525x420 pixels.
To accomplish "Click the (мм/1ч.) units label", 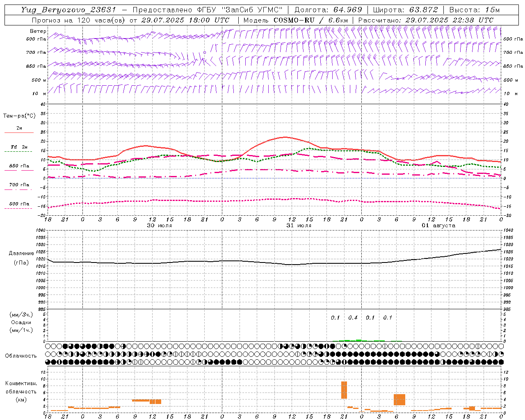I will [x=21, y=330].
